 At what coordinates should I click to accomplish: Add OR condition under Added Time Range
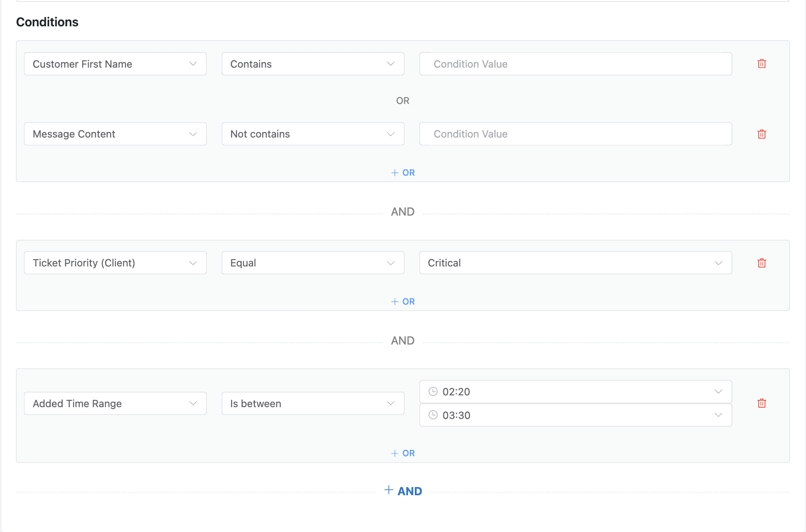[403, 453]
